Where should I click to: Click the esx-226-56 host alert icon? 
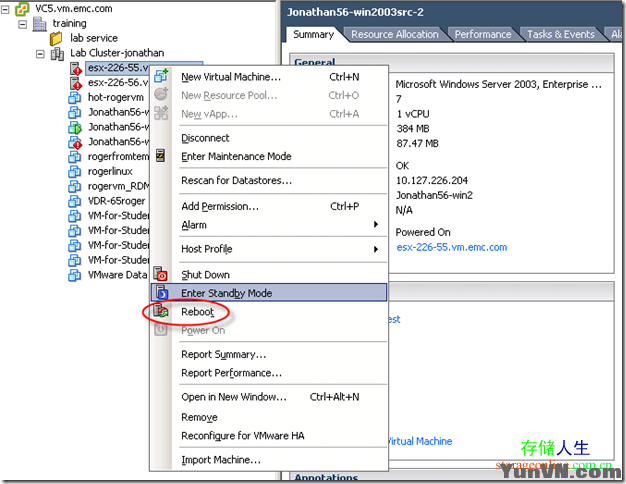click(x=76, y=83)
